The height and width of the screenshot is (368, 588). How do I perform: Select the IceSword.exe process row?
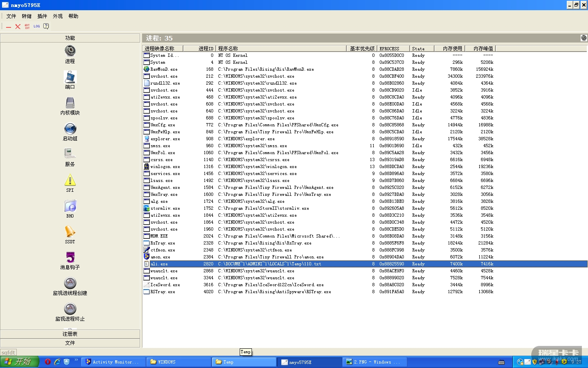(365, 285)
